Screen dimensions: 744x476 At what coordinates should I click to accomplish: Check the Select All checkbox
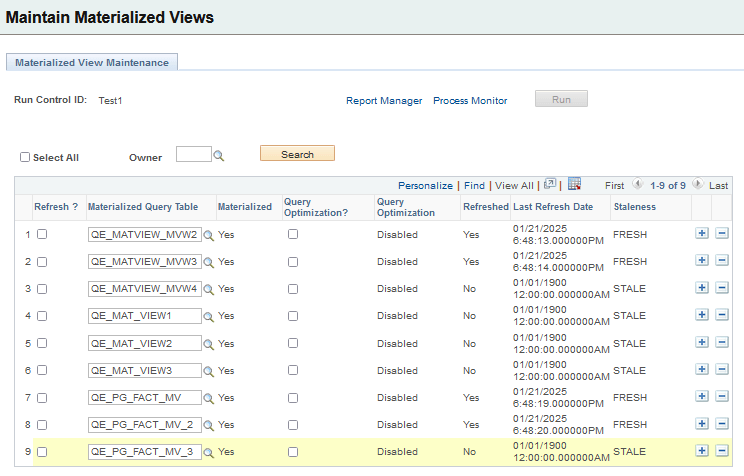[x=25, y=157]
